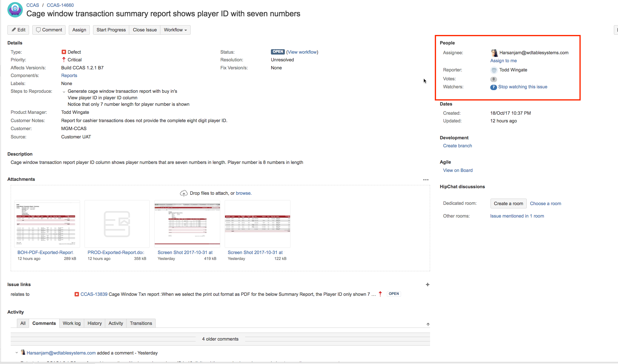Open the Work log tab

coord(72,323)
